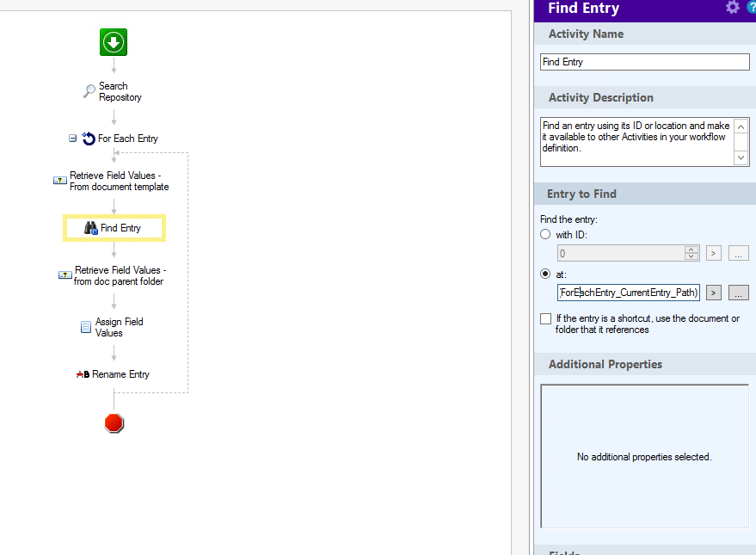Click the ForEachEntry_CurrentEntry_Path input field
This screenshot has height=555, width=756.
point(629,293)
